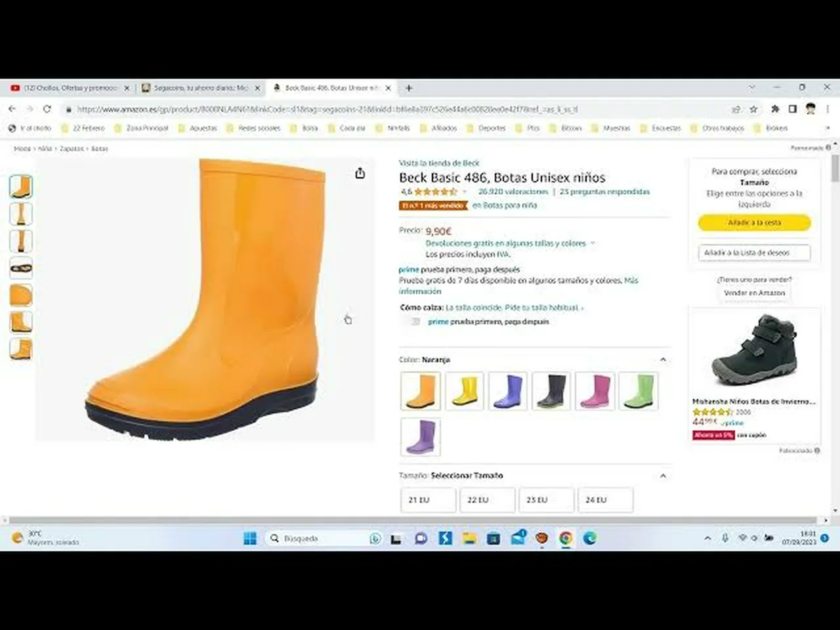Click 'Añadir a la Lista de deseos'
840x630 pixels.
click(754, 253)
